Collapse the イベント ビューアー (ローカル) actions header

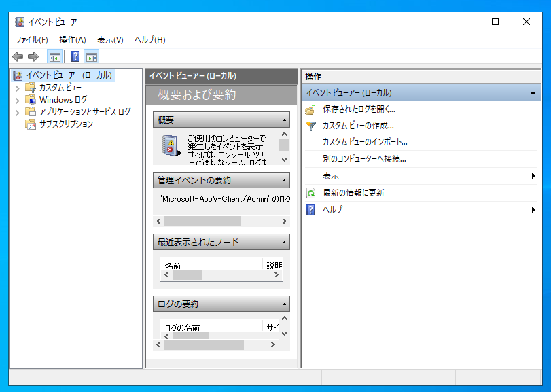coord(533,93)
